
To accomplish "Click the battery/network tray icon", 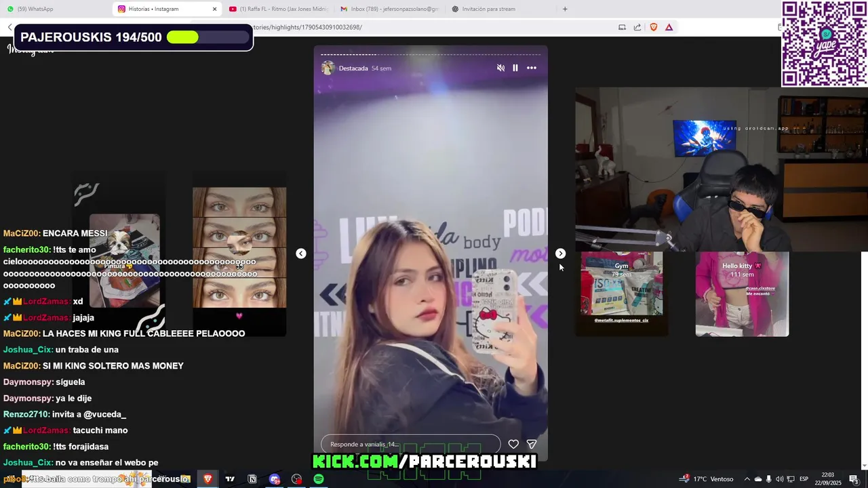I will coord(790,479).
